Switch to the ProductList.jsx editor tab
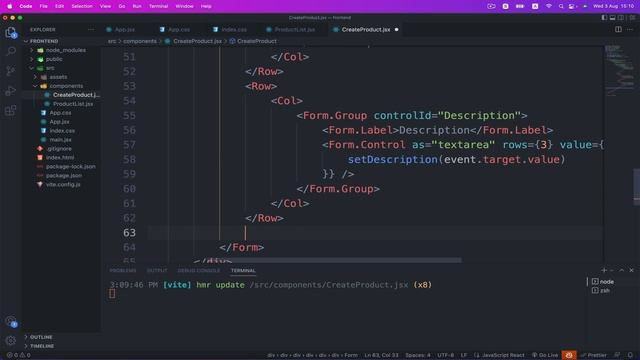The height and width of the screenshot is (360, 640). tap(295, 29)
